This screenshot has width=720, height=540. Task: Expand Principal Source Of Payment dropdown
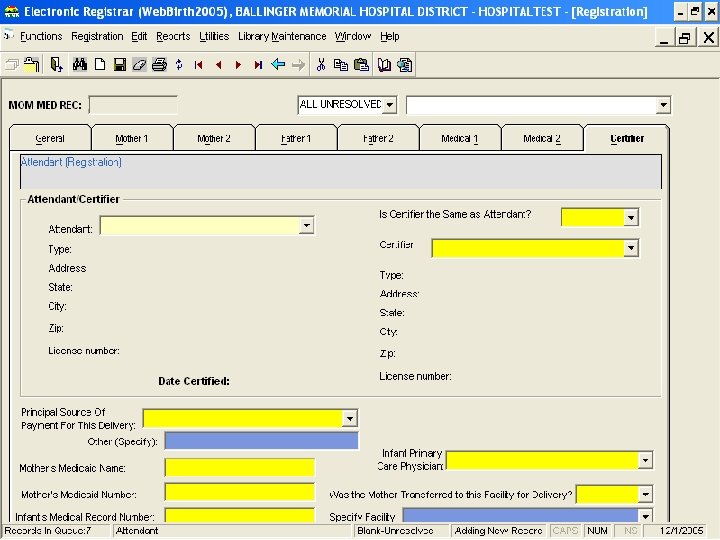349,418
